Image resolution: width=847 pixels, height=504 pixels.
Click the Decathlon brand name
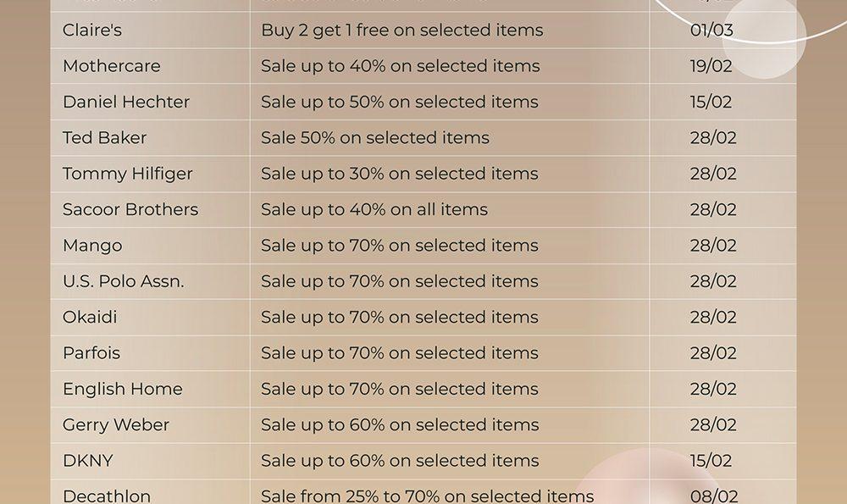[107, 496]
